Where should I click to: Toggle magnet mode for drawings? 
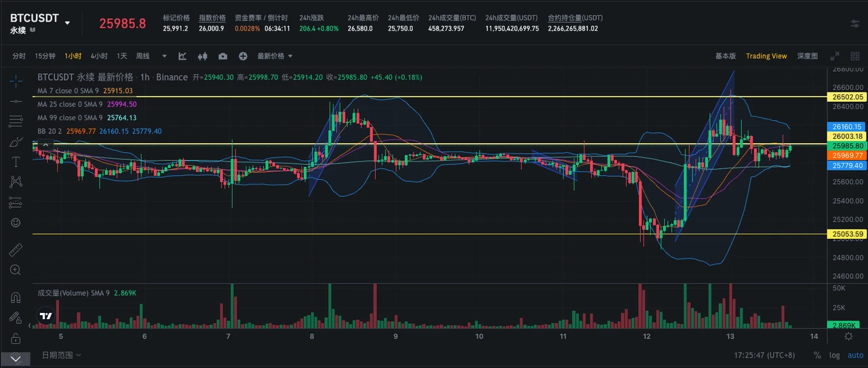click(16, 297)
